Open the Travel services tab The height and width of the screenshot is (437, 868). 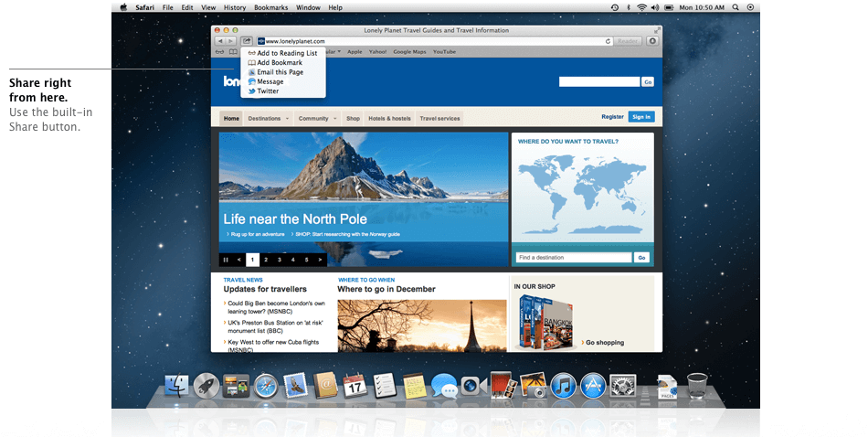coord(439,119)
